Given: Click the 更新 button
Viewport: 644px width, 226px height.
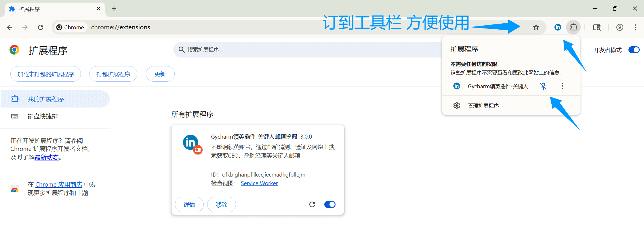Looking at the screenshot, I should (x=160, y=74).
